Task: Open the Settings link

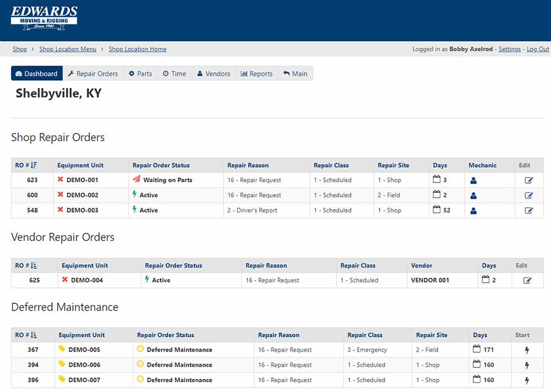Action: [x=509, y=49]
